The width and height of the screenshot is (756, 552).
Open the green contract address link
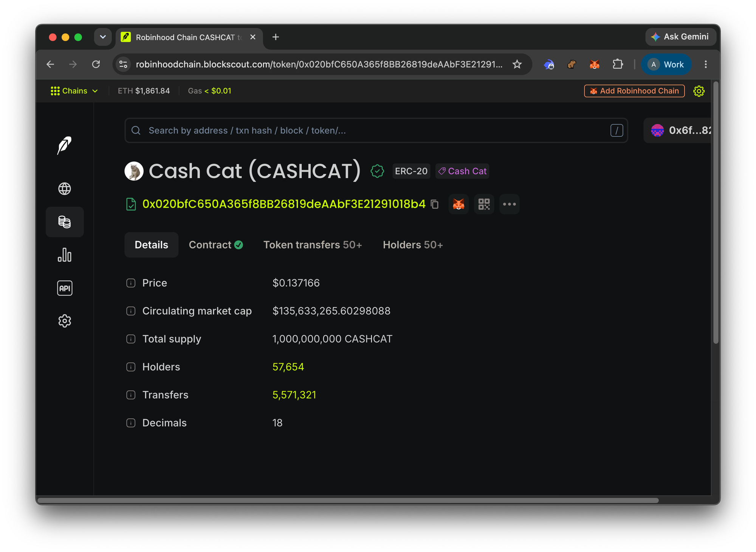pyautogui.click(x=284, y=204)
